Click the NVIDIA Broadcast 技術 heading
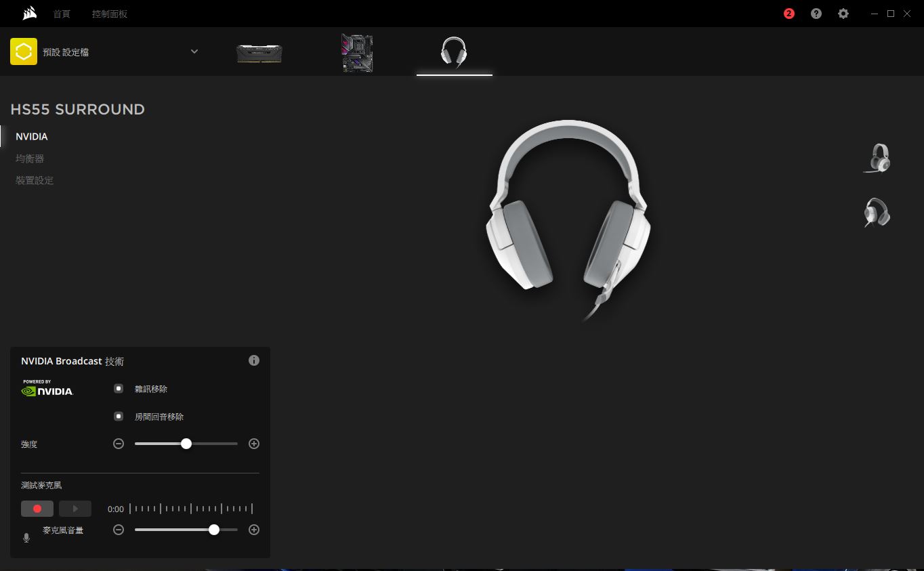Viewport: 924px width, 571px height. click(72, 361)
